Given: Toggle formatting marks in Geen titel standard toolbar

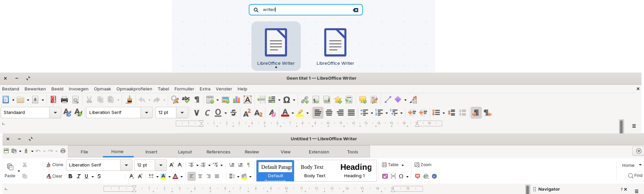Looking at the screenshot, I should (197, 100).
